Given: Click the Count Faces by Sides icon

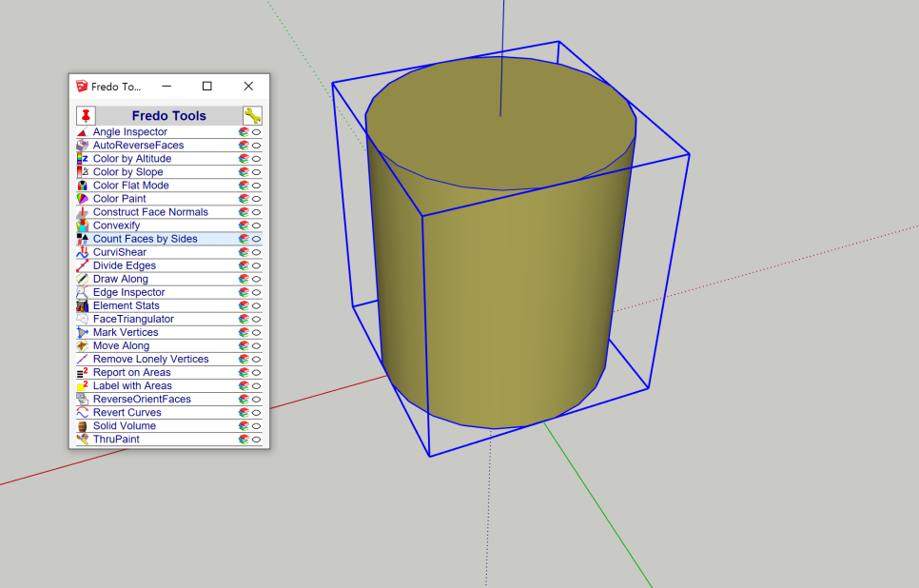Looking at the screenshot, I should tap(83, 239).
